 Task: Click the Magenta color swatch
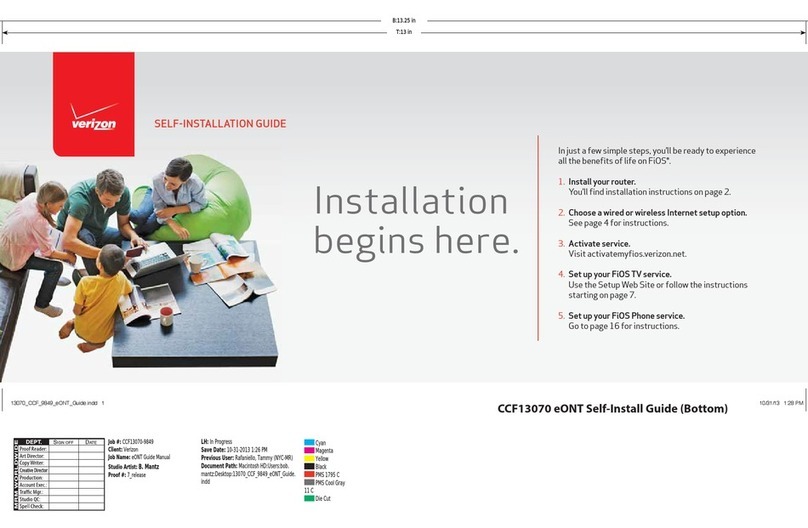point(309,450)
